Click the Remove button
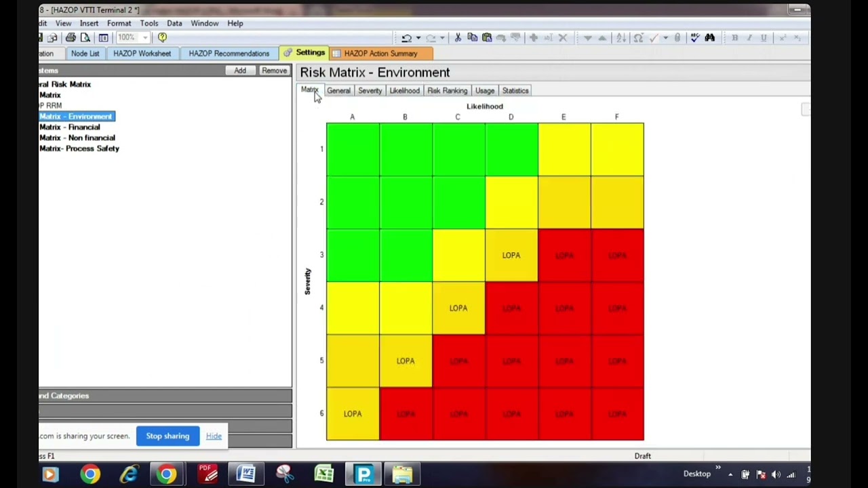The height and width of the screenshot is (488, 868). [274, 70]
